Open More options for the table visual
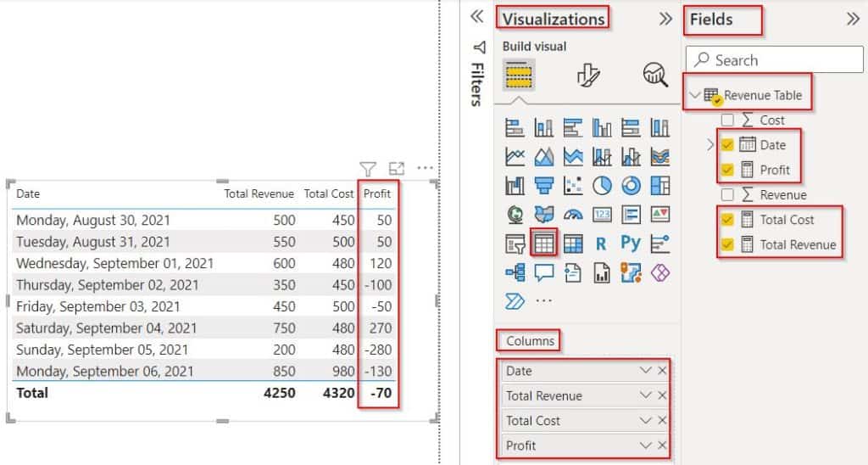 coord(426,168)
